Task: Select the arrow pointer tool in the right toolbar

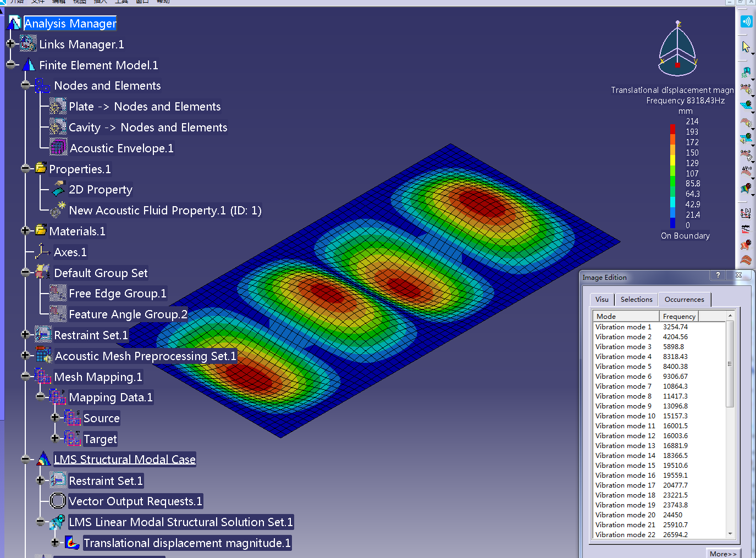Action: pyautogui.click(x=746, y=46)
